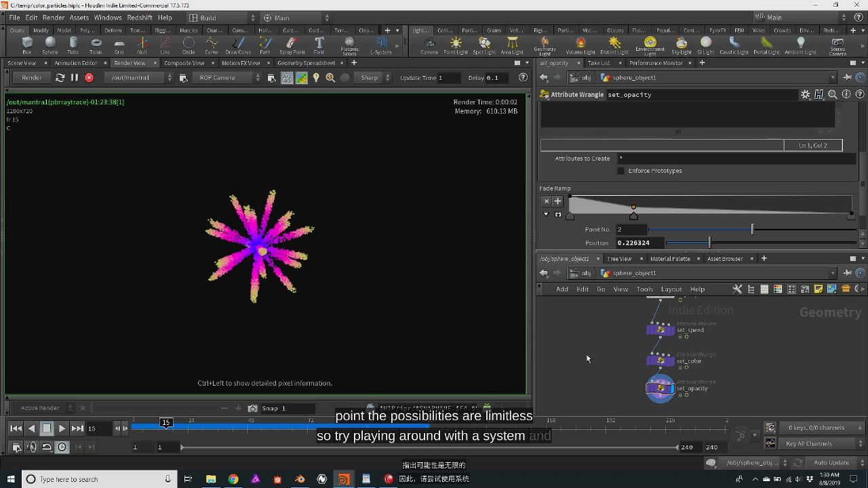Open the ROP Camera dropdown
The width and height of the screenshot is (868, 488).
229,78
